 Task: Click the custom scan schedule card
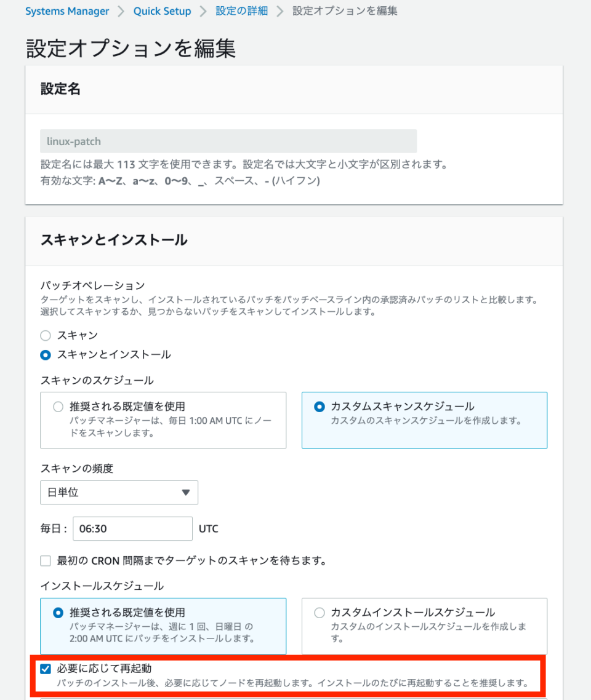click(424, 420)
